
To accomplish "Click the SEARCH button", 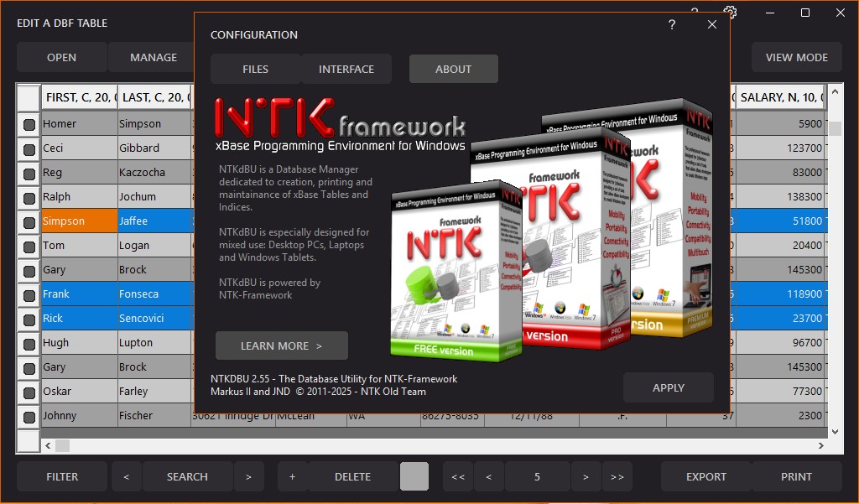I will click(x=187, y=476).
